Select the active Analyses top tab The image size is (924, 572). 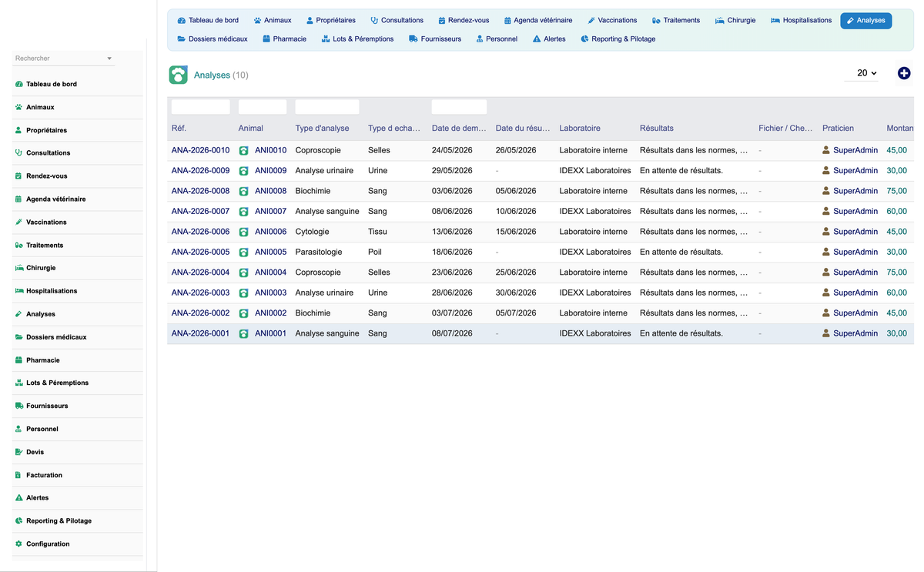pos(866,21)
